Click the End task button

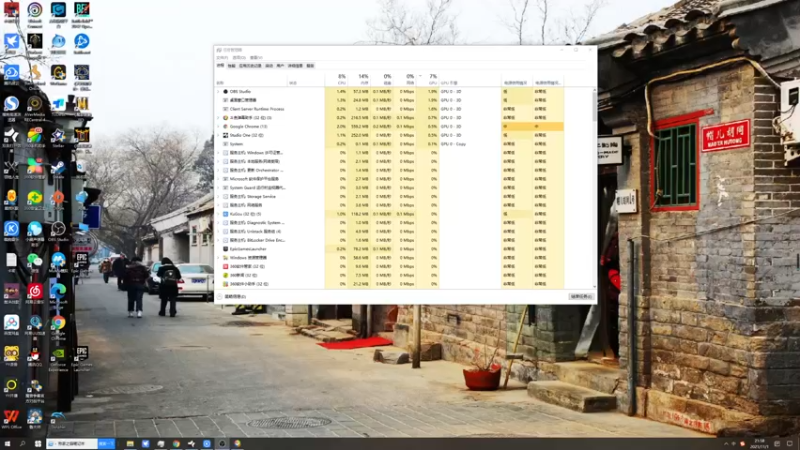581,296
